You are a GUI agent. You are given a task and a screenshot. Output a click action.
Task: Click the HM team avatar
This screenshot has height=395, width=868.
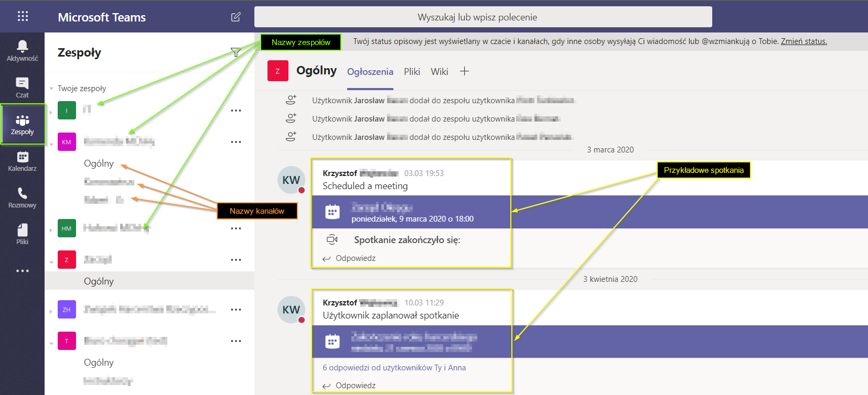tap(67, 228)
